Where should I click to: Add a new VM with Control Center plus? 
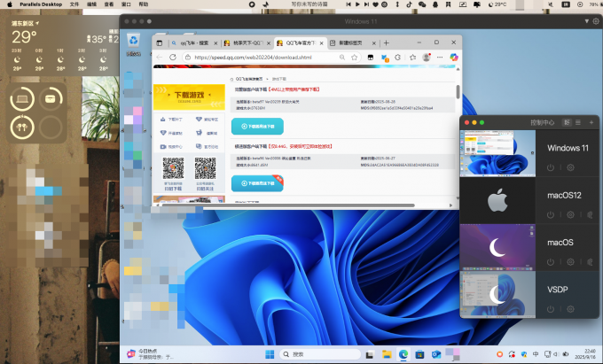click(x=591, y=122)
